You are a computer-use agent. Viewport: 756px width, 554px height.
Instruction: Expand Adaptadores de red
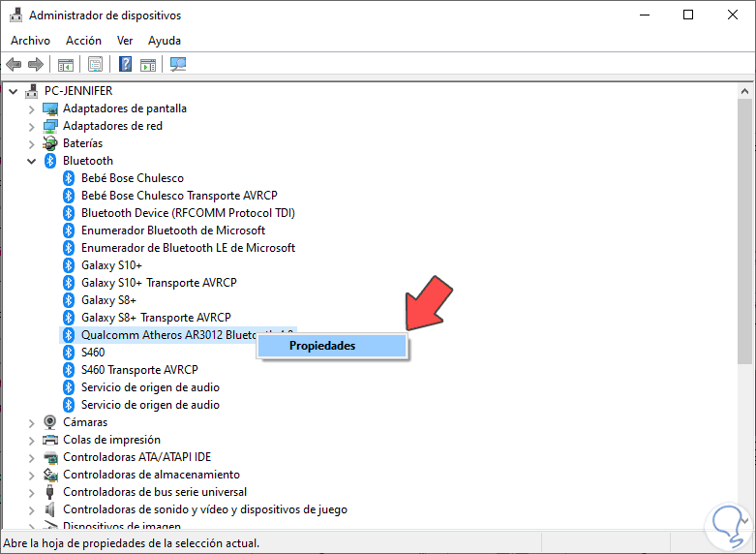[x=31, y=127]
